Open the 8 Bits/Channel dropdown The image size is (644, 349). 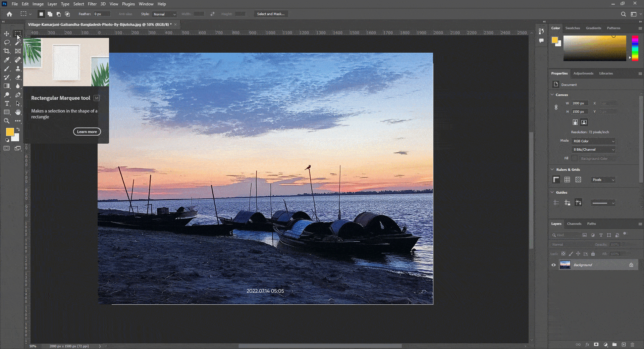coord(593,150)
